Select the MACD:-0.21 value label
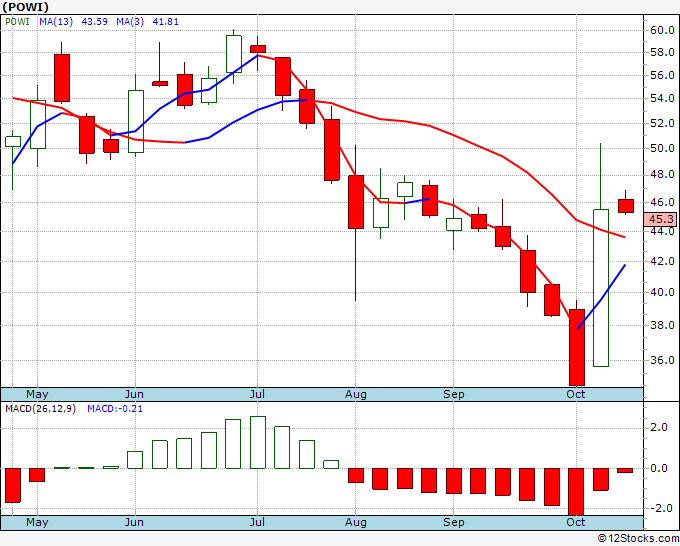Screen dimensions: 680x546 [115, 409]
